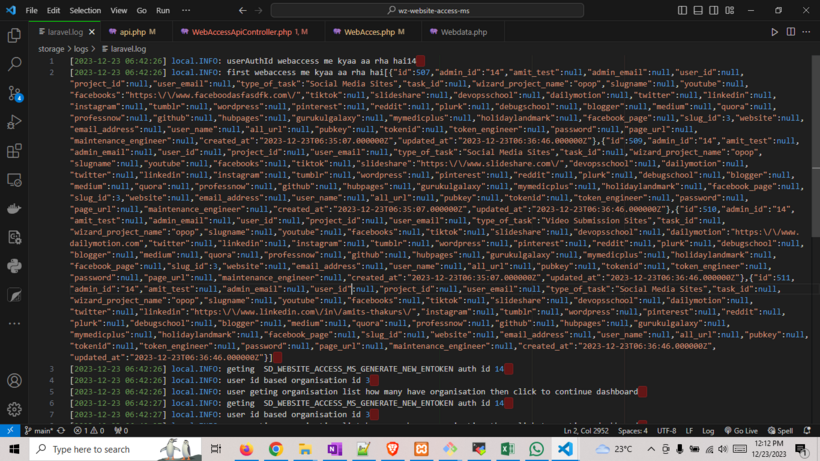The width and height of the screenshot is (820, 461).
Task: Toggle the secondary side bar layout button
Action: coord(714,11)
